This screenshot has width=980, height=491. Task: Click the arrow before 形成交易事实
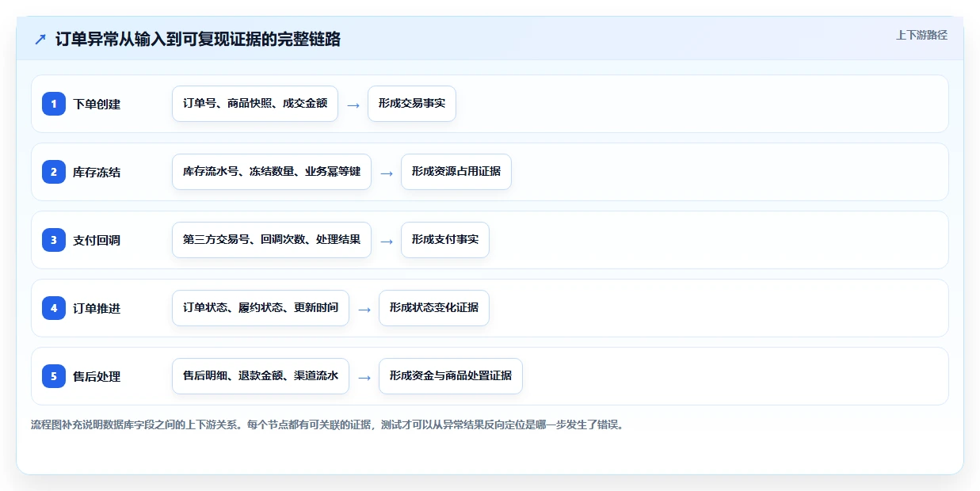[353, 105]
